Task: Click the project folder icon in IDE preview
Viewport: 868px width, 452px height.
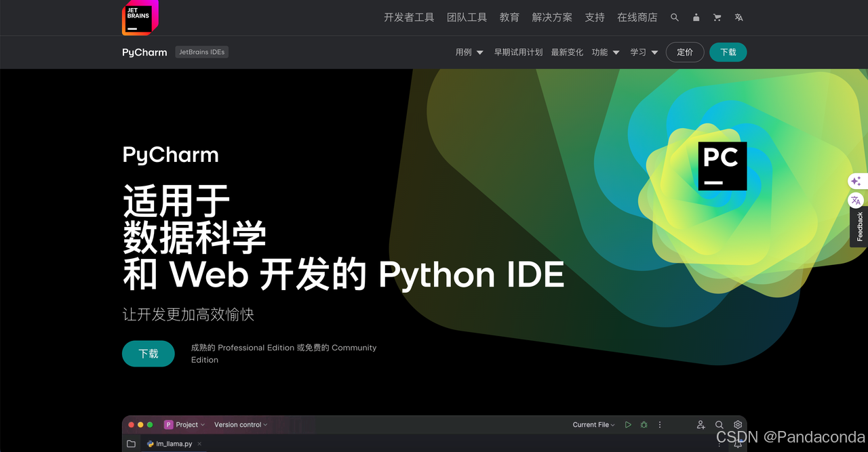Action: [x=131, y=444]
